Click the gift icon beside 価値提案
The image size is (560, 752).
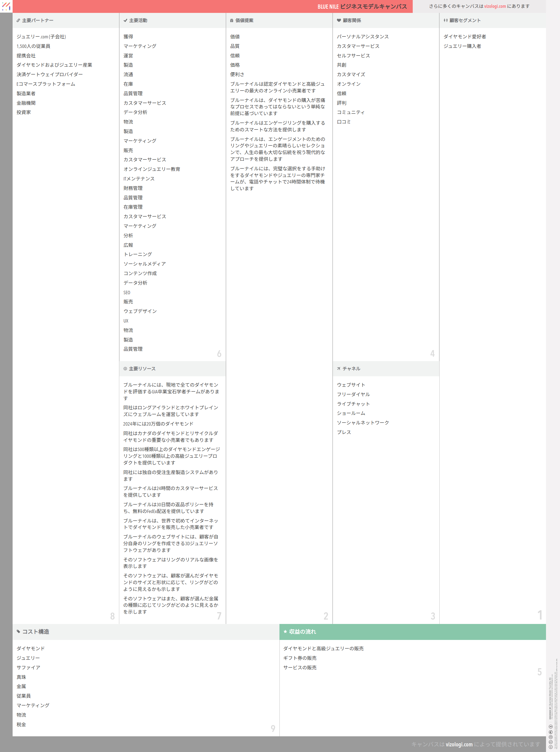tap(232, 20)
